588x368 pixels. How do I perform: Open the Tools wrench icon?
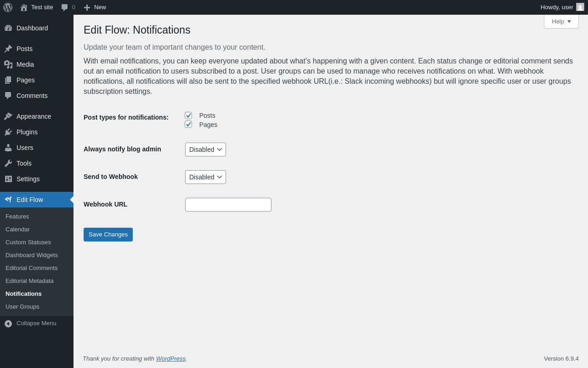pos(8,163)
